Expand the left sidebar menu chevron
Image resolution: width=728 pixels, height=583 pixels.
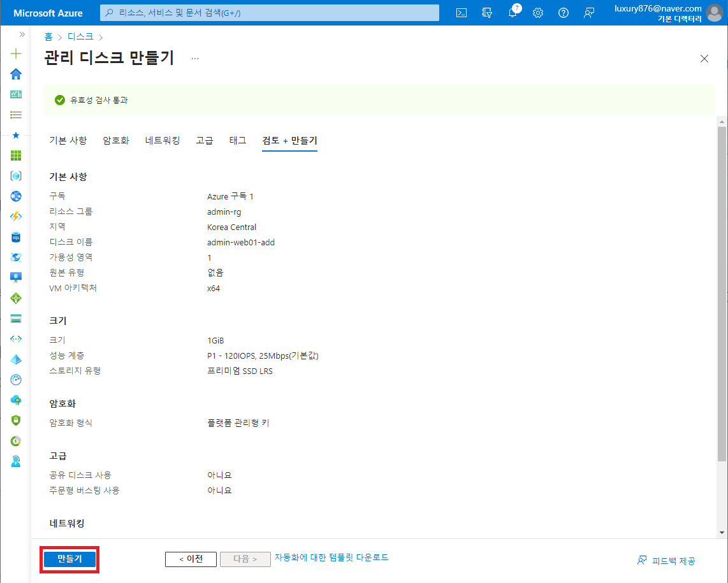22,34
